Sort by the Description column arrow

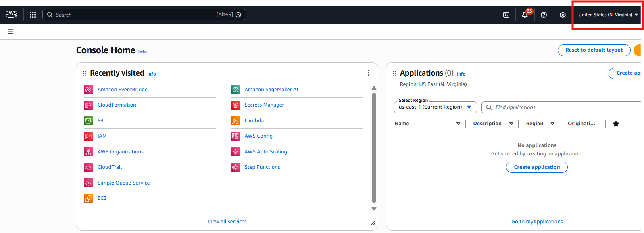511,124
